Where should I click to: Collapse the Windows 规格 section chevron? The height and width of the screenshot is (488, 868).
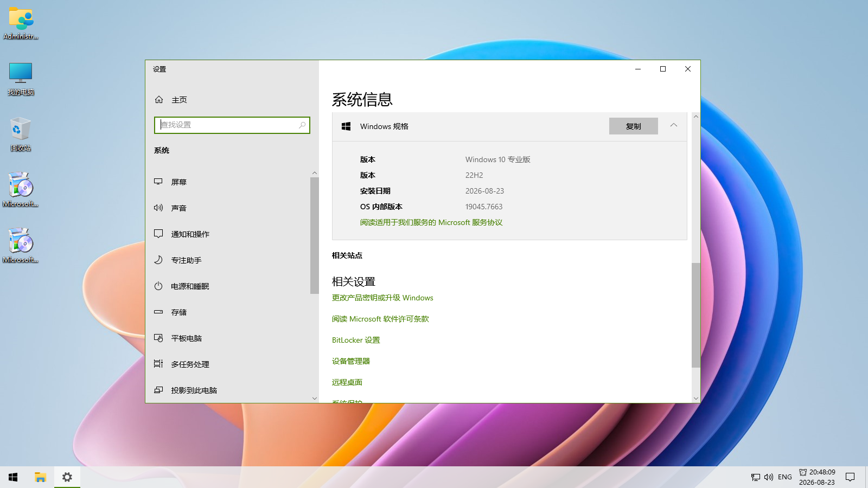[x=674, y=125]
